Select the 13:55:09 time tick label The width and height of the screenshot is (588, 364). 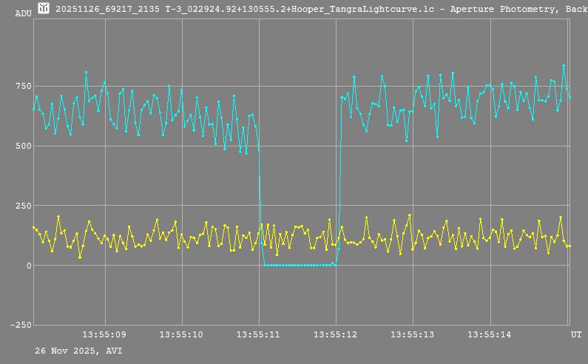click(104, 335)
